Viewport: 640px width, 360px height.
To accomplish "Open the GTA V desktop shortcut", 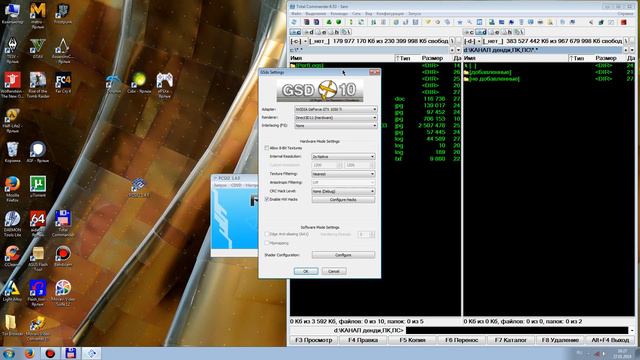I will click(x=38, y=48).
